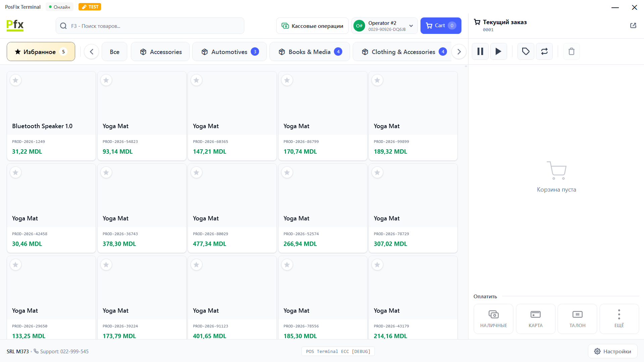Open Кассовые операции button
The width and height of the screenshot is (644, 362).
click(x=312, y=26)
